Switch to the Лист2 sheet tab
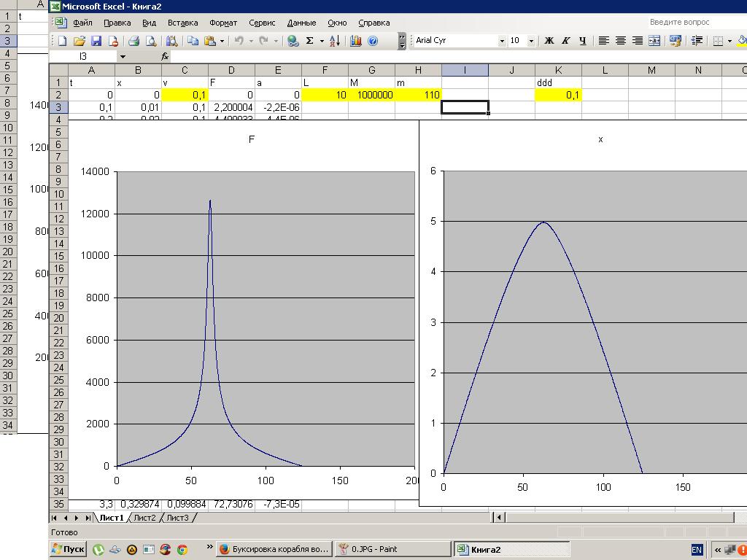The image size is (747, 560). click(144, 518)
